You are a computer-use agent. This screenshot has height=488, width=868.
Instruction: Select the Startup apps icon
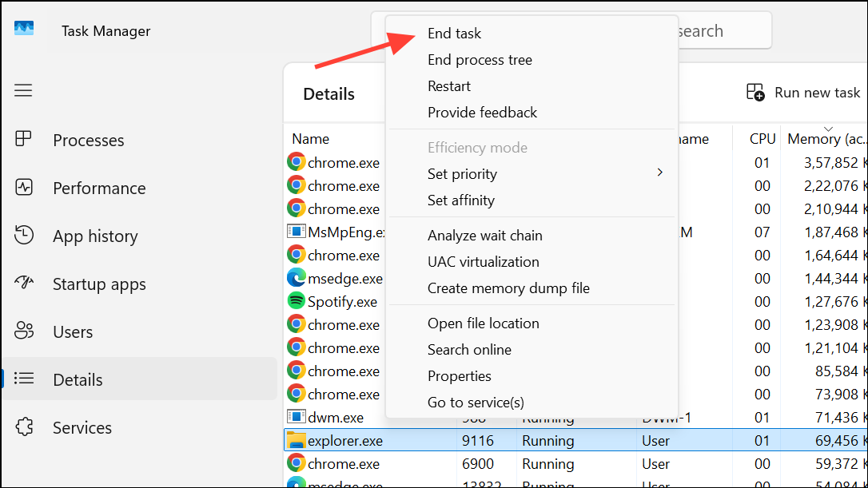23,284
